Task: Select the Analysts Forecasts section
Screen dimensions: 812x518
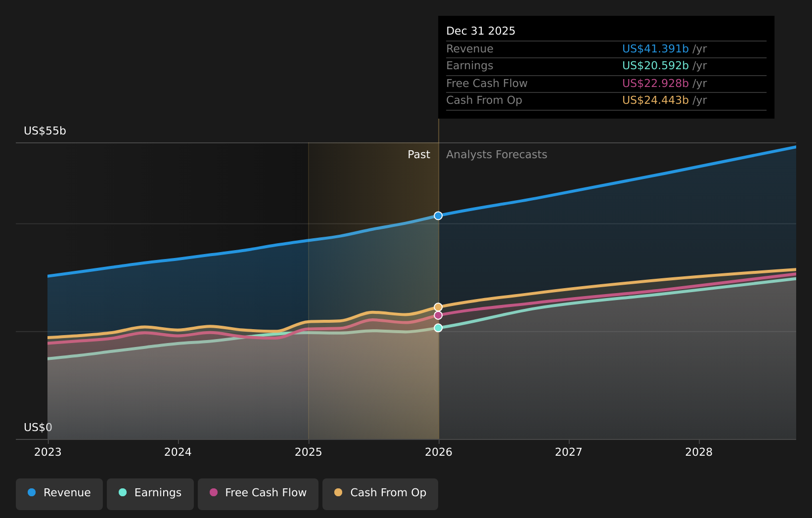Action: click(x=496, y=154)
